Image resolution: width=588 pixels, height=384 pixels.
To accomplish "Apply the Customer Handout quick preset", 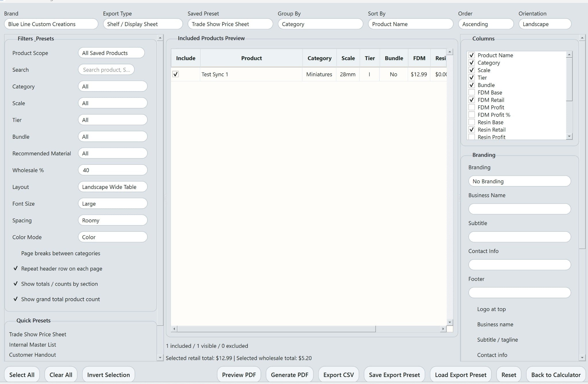I will [x=32, y=355].
